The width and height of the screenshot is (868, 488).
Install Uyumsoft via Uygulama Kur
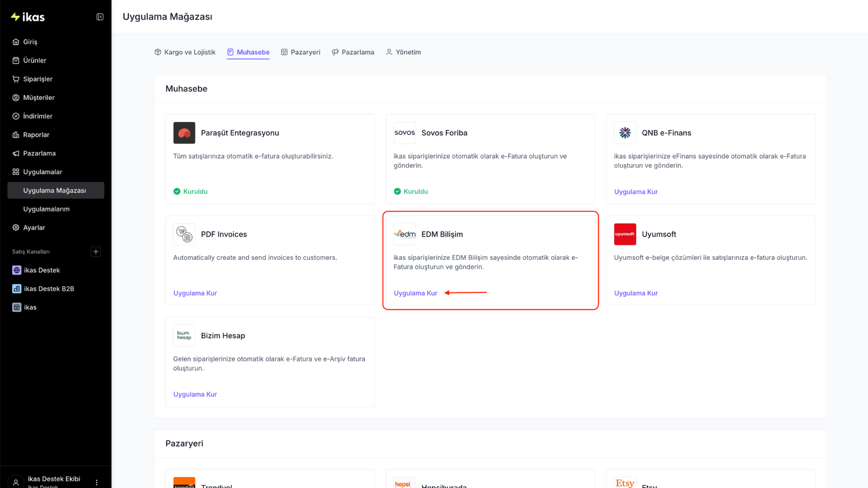tap(636, 293)
